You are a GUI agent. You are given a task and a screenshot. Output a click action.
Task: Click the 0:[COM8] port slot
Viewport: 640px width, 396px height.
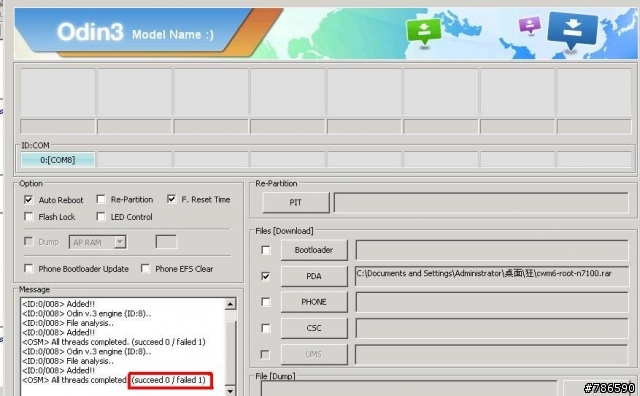coord(58,160)
